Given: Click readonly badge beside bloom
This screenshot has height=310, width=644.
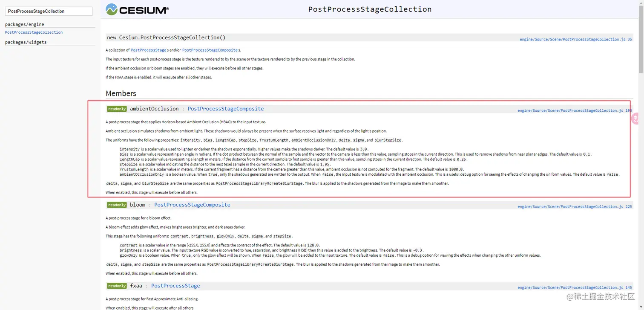Looking at the screenshot, I should 117,205.
